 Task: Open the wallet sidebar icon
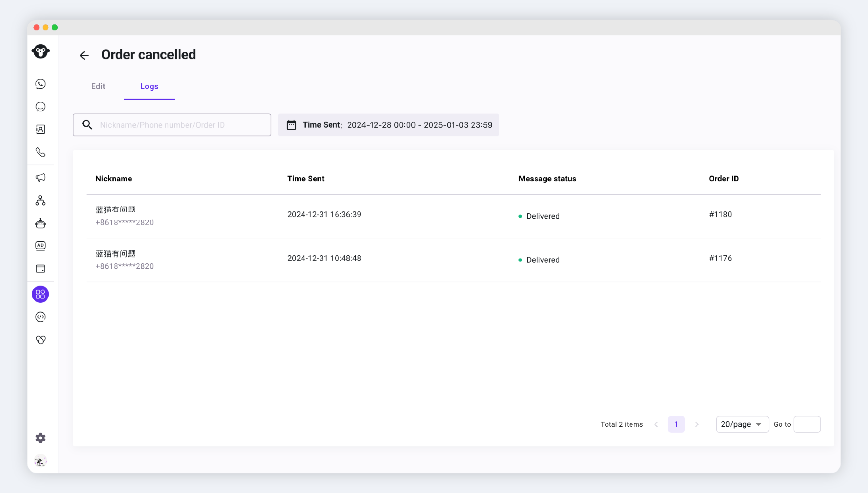(41, 269)
